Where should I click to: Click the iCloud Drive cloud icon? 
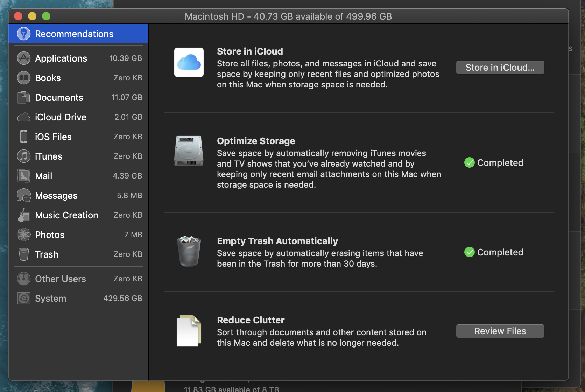point(24,117)
